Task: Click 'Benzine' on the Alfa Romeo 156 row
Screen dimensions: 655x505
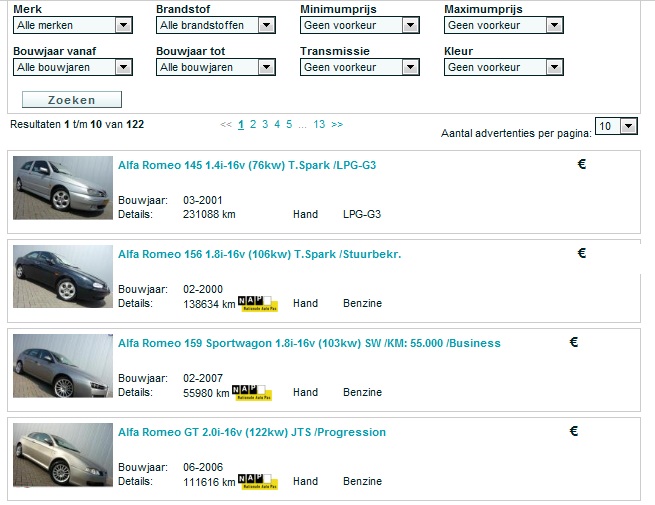Action: point(363,303)
